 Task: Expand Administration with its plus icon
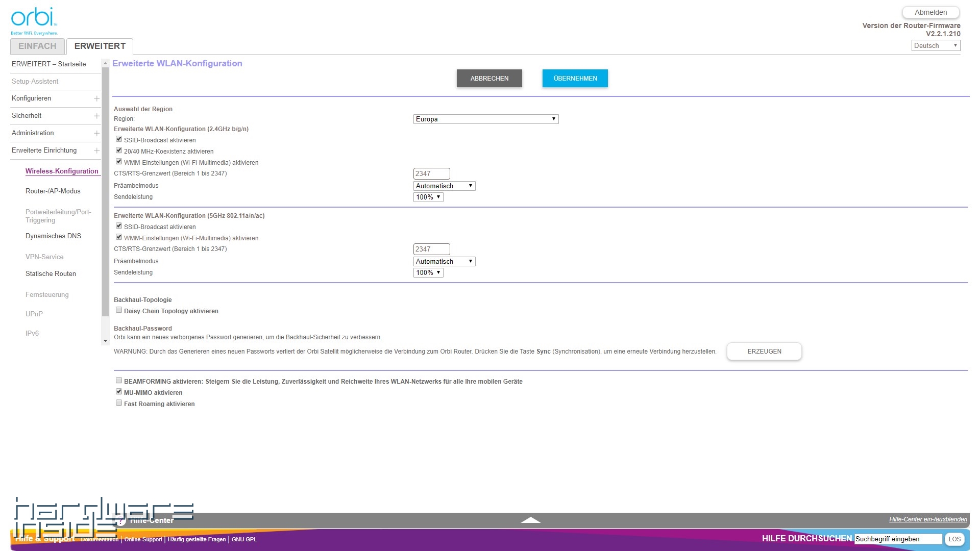point(96,133)
